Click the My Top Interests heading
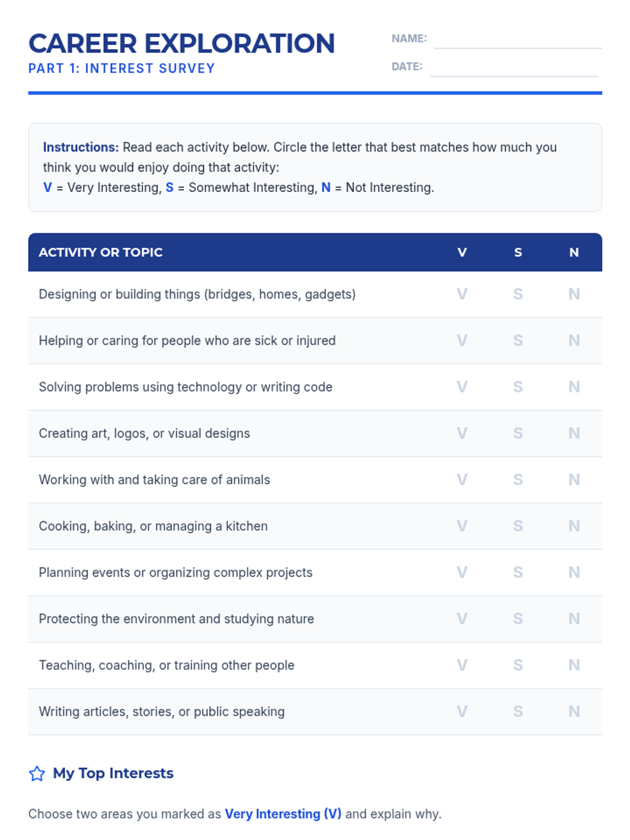The width and height of the screenshot is (630, 840). [113, 773]
